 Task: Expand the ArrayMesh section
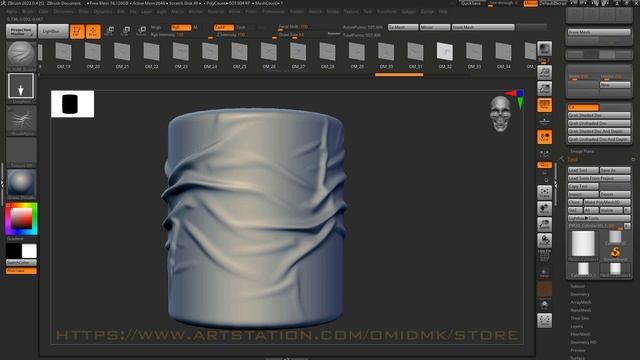click(x=581, y=302)
